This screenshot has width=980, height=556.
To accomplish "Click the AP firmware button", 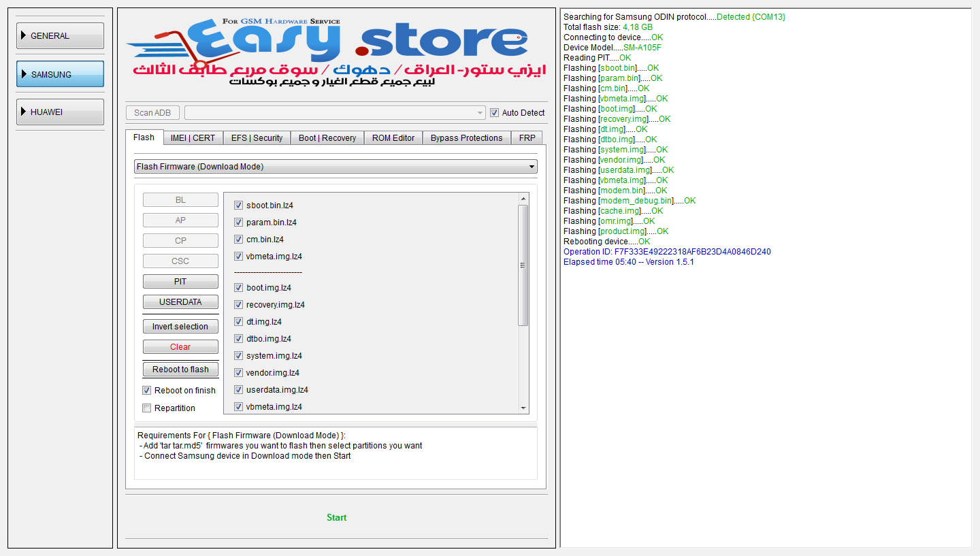I will pos(180,220).
